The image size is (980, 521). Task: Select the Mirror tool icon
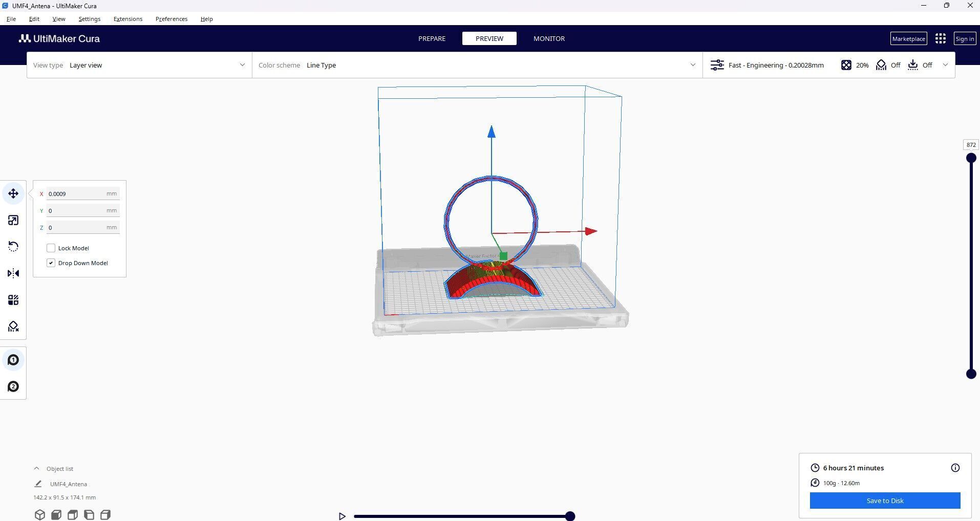pos(13,273)
